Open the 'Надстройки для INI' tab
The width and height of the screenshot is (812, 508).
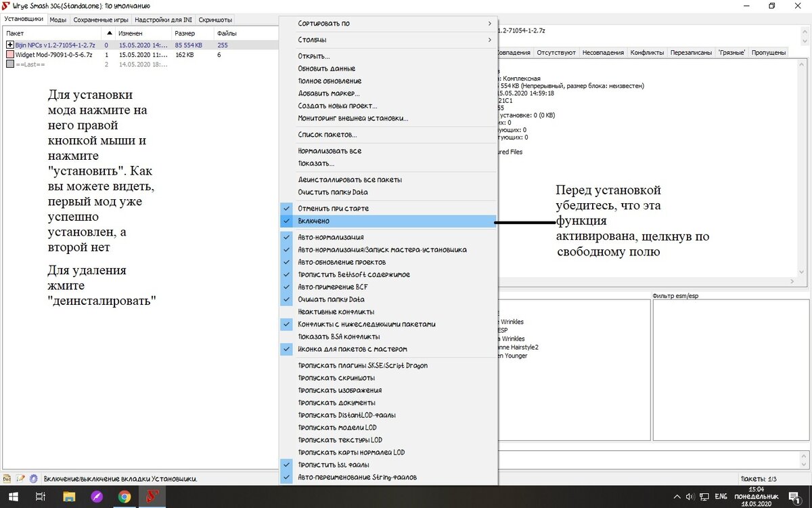[x=163, y=20]
